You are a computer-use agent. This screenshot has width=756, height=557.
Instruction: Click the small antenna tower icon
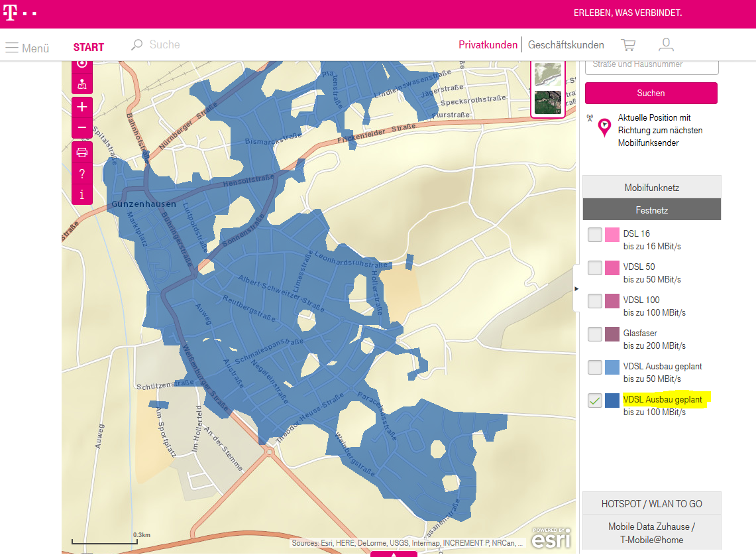tap(590, 118)
